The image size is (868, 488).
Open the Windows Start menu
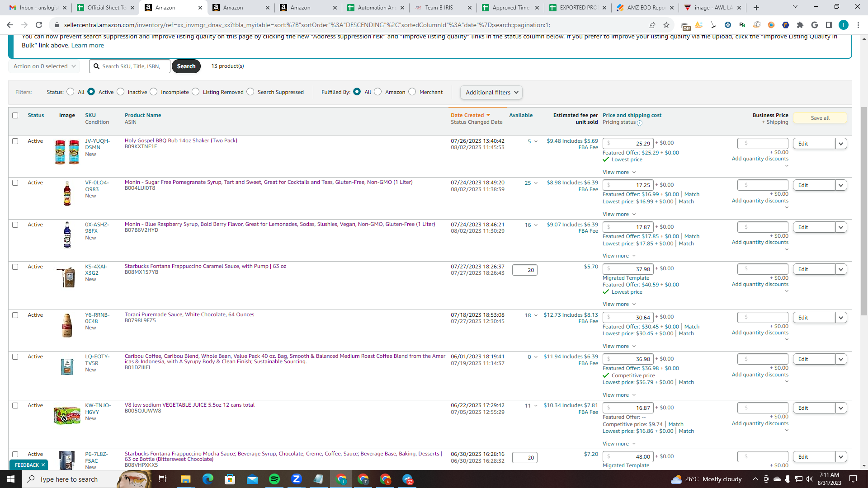pyautogui.click(x=11, y=479)
